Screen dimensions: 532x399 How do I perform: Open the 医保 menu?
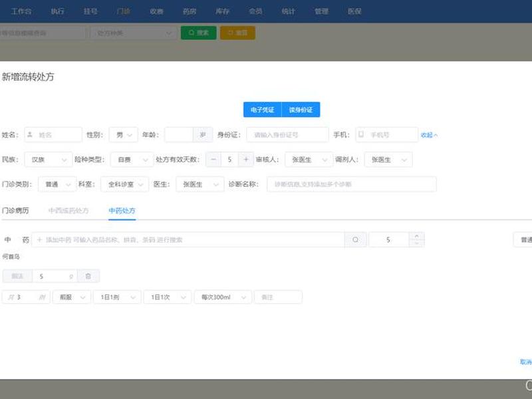coord(354,11)
